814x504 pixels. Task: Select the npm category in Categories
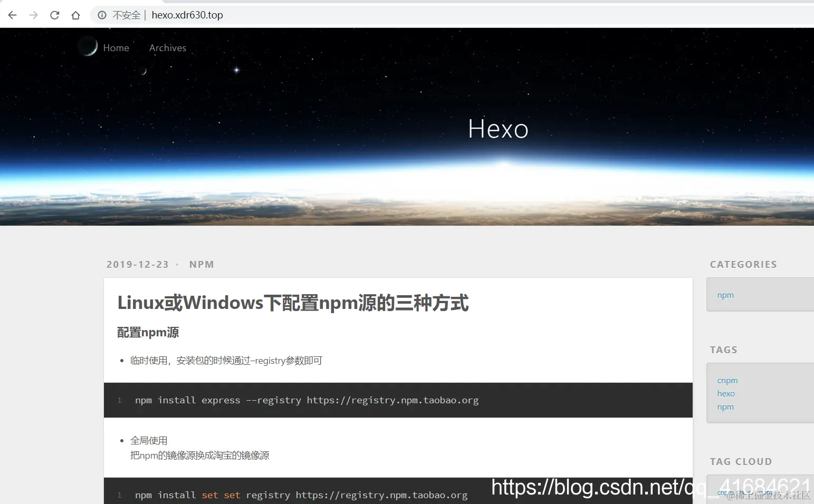725,295
